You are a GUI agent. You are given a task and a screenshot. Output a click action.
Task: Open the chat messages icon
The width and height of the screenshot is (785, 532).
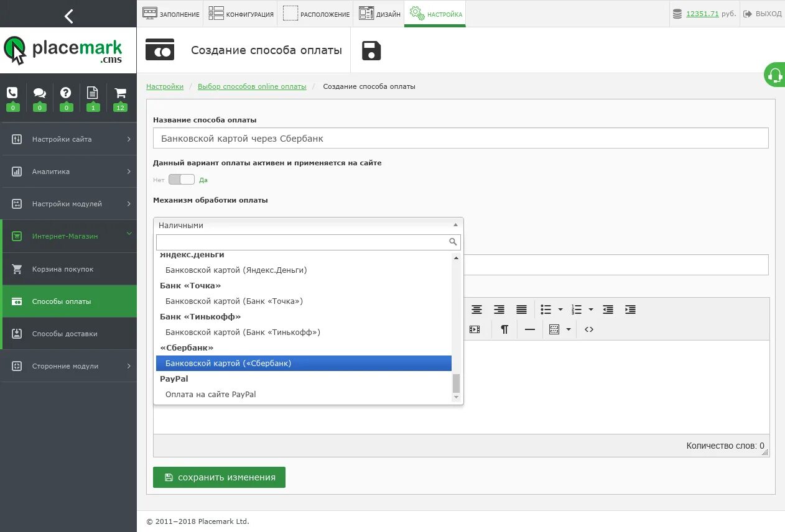tap(39, 93)
